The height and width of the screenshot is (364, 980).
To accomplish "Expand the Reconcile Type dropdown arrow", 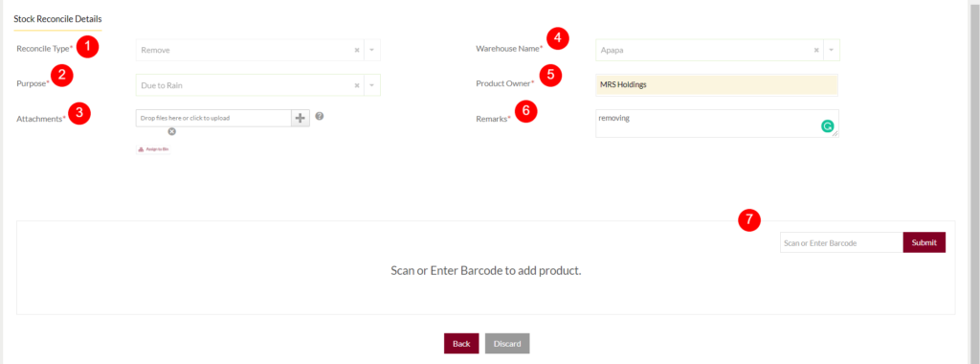I will pyautogui.click(x=372, y=50).
